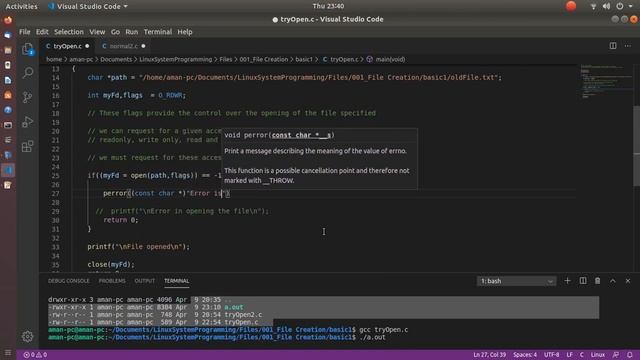
Task: Add a new terminal with plus icon
Action: coord(567,281)
